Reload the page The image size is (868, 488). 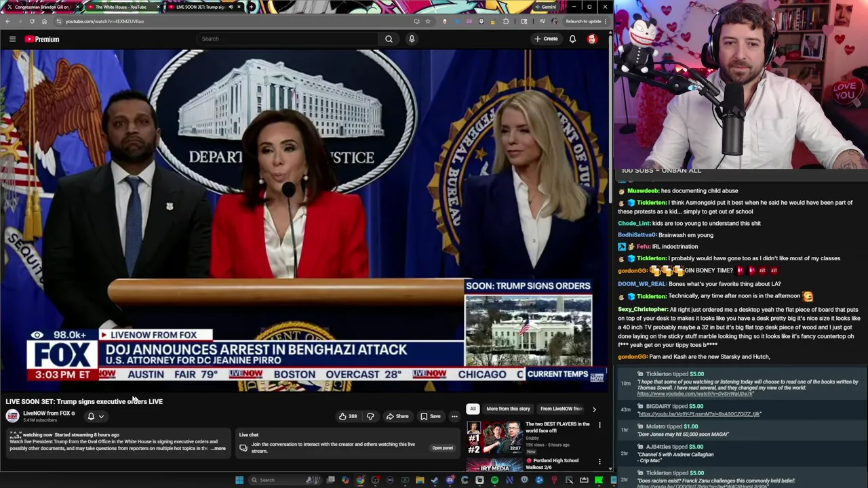point(32,21)
